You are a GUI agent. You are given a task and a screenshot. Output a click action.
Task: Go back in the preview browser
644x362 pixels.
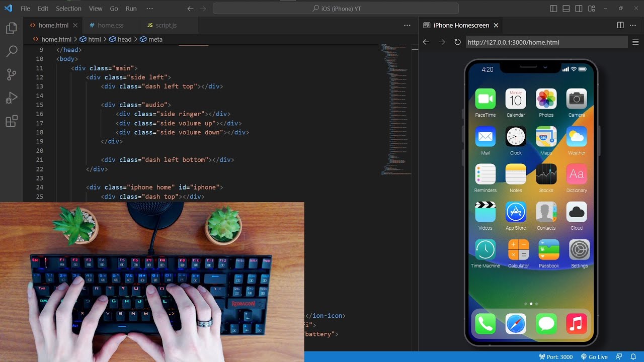point(426,42)
